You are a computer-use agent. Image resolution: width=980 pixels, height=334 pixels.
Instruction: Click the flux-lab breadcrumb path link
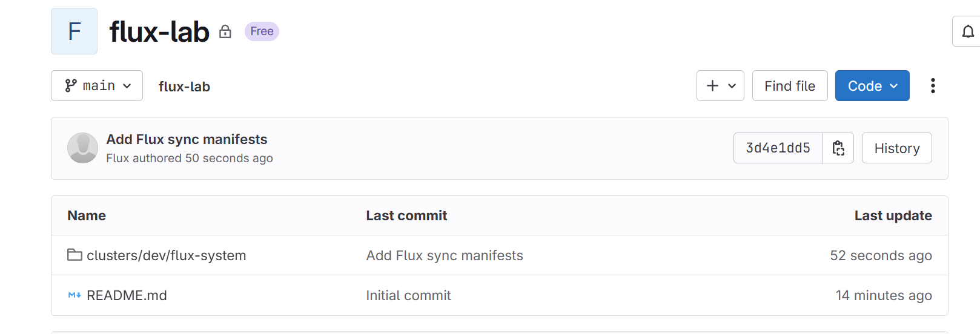point(184,87)
